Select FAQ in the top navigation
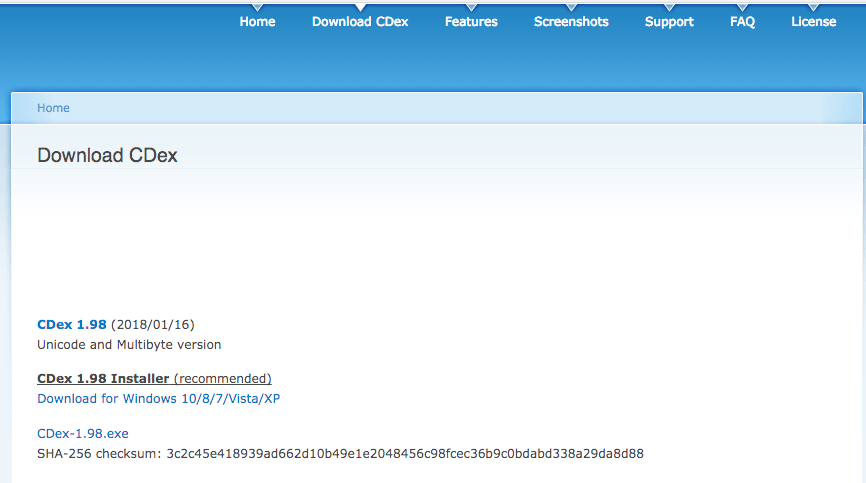 click(742, 22)
